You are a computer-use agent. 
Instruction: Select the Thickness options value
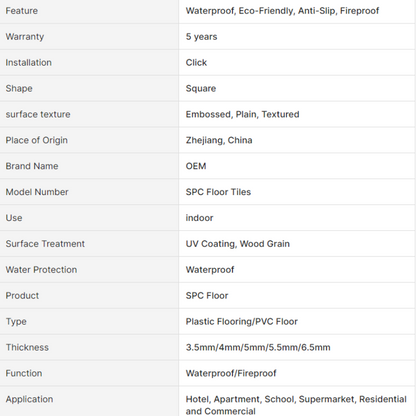[x=258, y=347]
